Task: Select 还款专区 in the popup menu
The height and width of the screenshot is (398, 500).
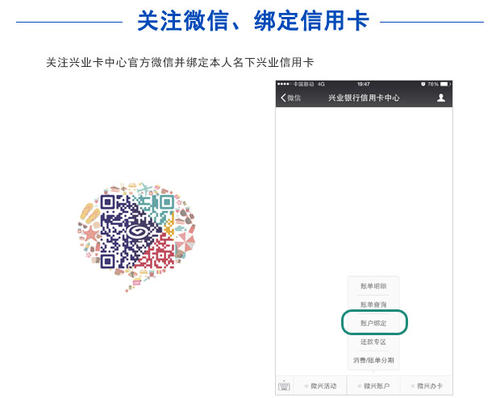Action: pyautogui.click(x=373, y=342)
